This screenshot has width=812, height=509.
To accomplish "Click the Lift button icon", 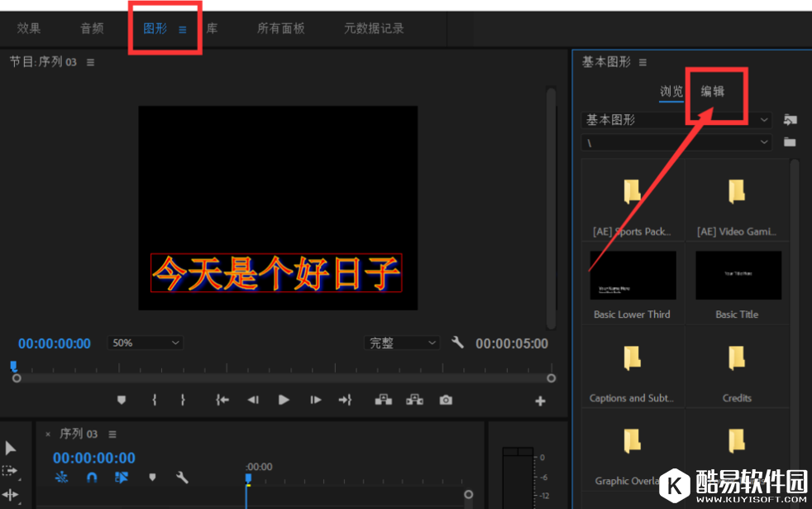I will pos(383,400).
